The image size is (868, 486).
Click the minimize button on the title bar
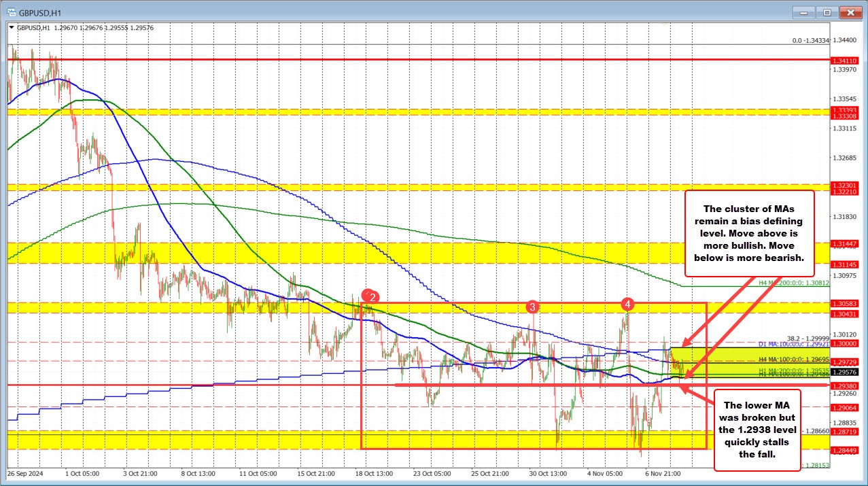click(803, 12)
